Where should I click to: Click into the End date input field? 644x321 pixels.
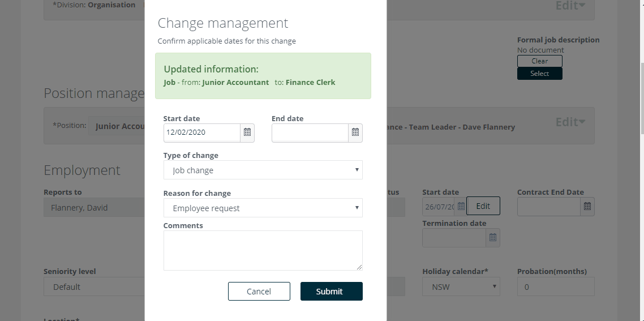pos(310,132)
